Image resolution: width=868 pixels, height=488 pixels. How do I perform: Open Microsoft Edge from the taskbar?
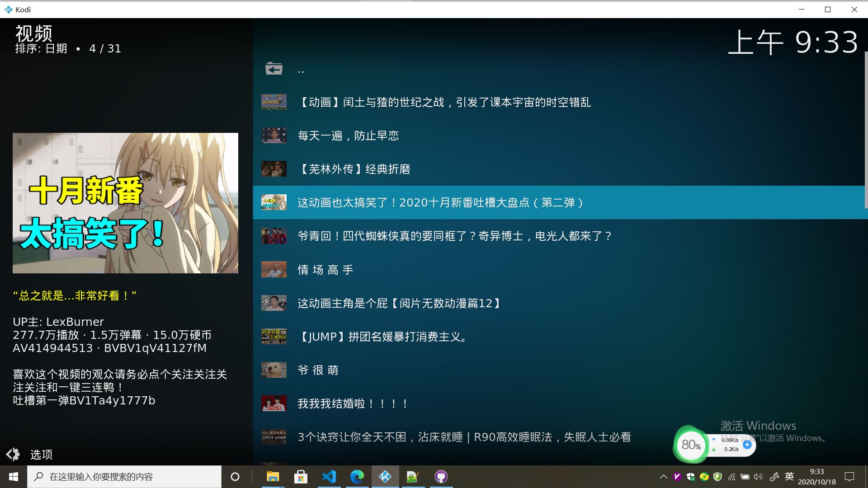click(x=357, y=477)
